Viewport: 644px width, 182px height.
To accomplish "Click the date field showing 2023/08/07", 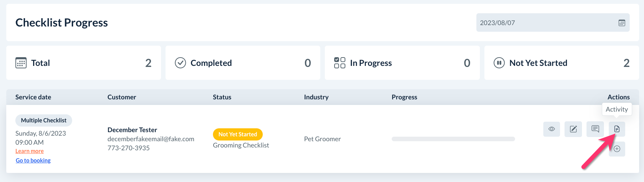I will pos(544,23).
